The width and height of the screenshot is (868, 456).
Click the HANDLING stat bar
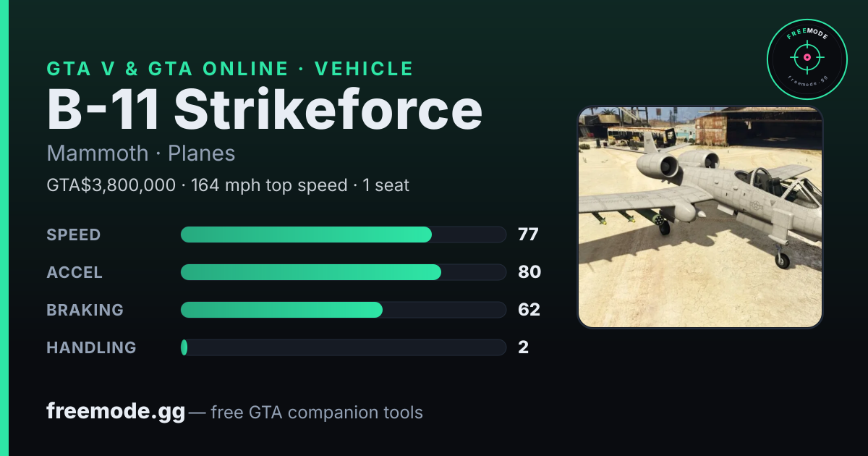pyautogui.click(x=343, y=347)
